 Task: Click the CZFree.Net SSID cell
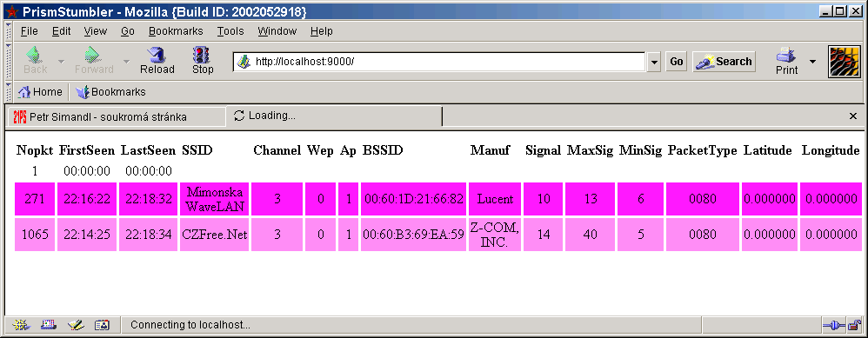[214, 235]
